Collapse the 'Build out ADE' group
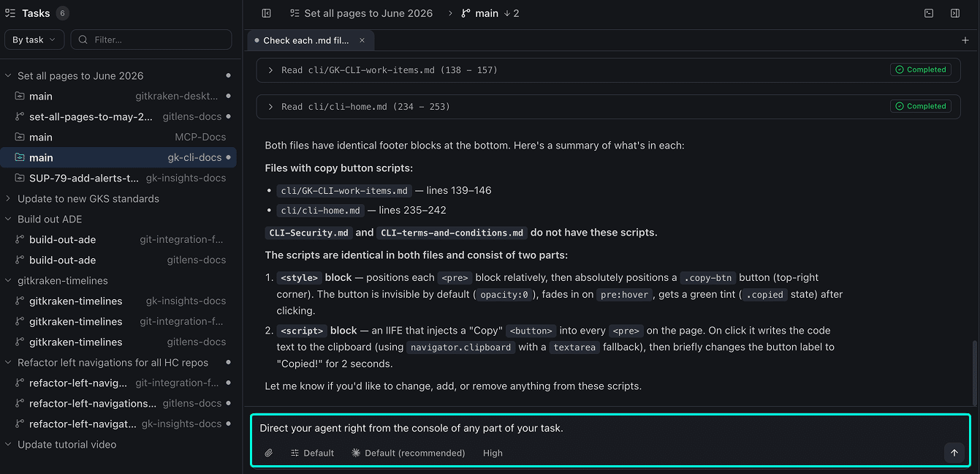 (8, 219)
